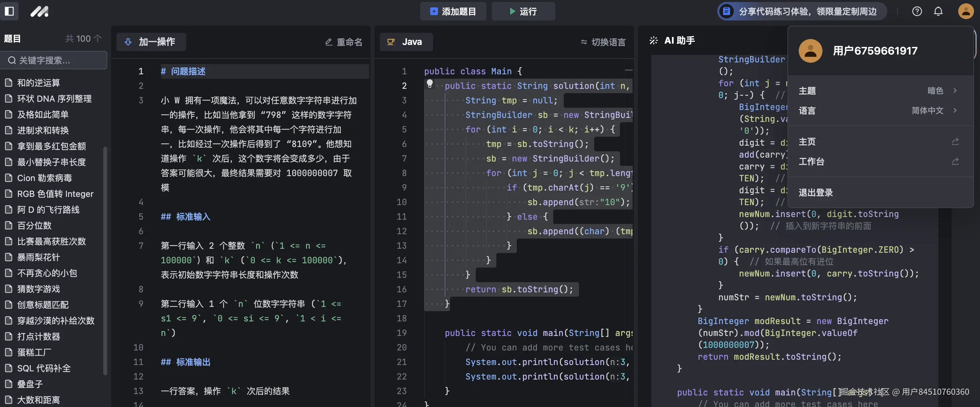Image resolution: width=980 pixels, height=407 pixels.
Task: Click the user avatar in top bar
Action: [x=965, y=12]
